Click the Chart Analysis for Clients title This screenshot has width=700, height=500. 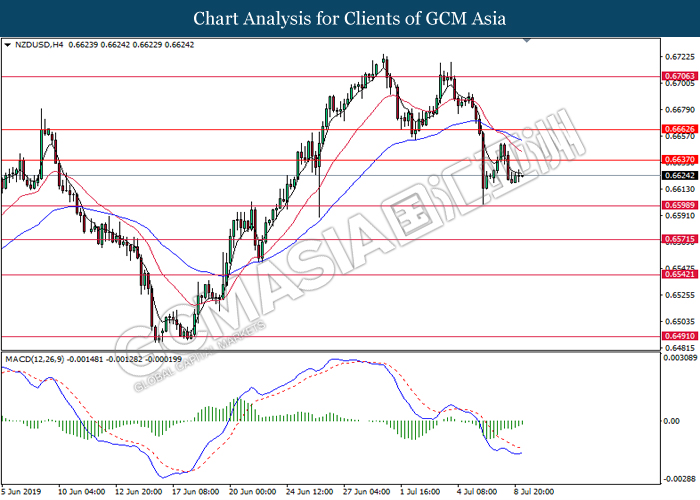pos(350,19)
